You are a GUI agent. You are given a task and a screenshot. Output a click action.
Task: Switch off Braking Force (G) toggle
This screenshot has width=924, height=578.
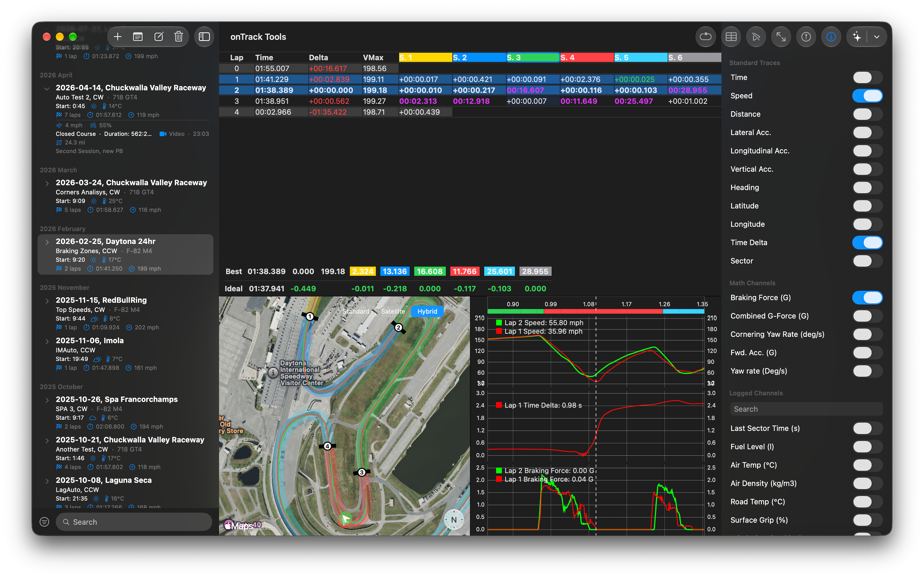pyautogui.click(x=867, y=297)
